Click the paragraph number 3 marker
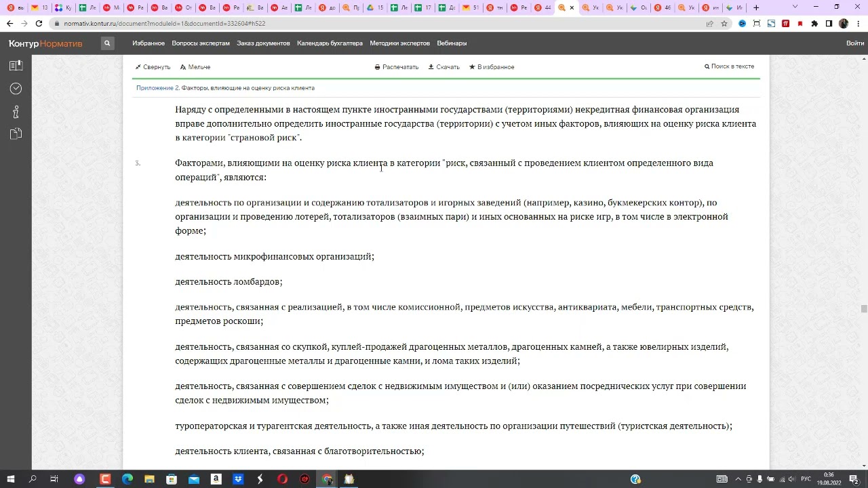 click(138, 163)
